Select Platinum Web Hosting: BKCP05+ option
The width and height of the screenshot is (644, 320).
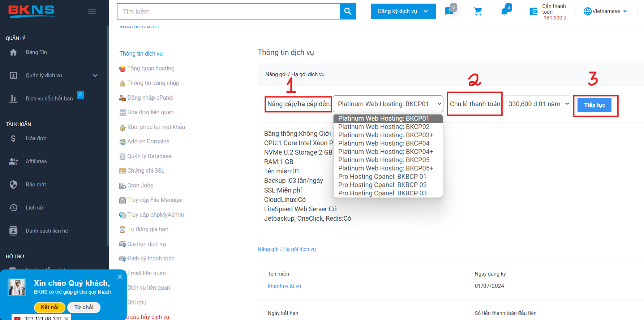coord(388,168)
